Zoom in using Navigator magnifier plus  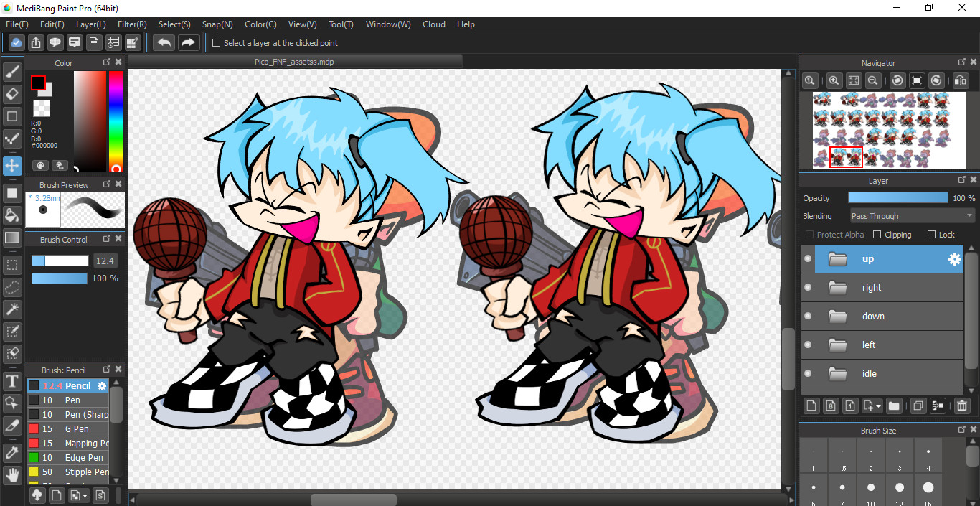(834, 81)
